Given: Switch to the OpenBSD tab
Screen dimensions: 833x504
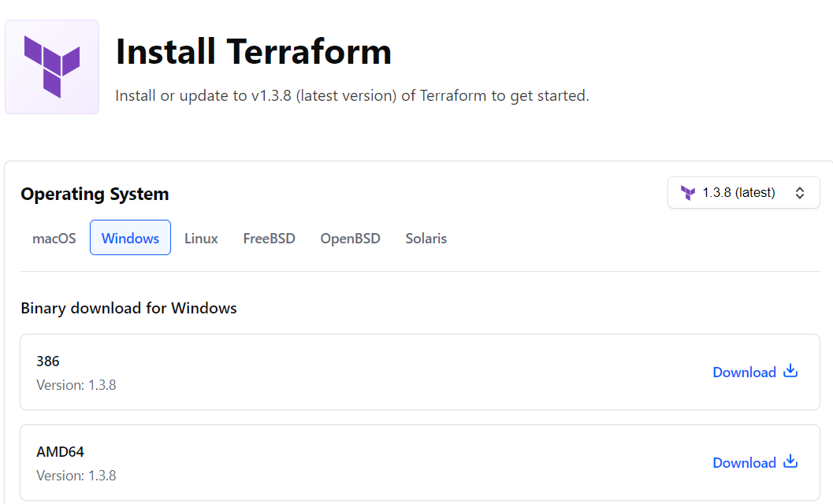Looking at the screenshot, I should click(x=350, y=238).
